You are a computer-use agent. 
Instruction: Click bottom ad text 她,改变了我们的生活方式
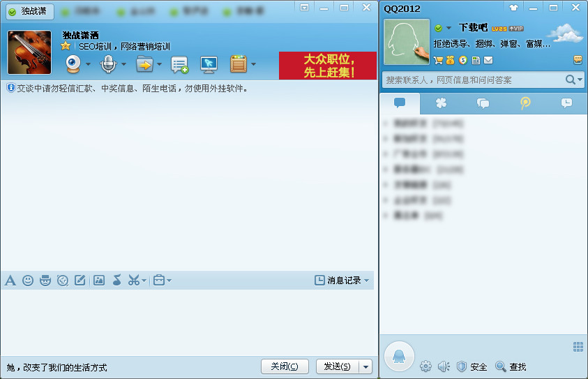pos(56,368)
